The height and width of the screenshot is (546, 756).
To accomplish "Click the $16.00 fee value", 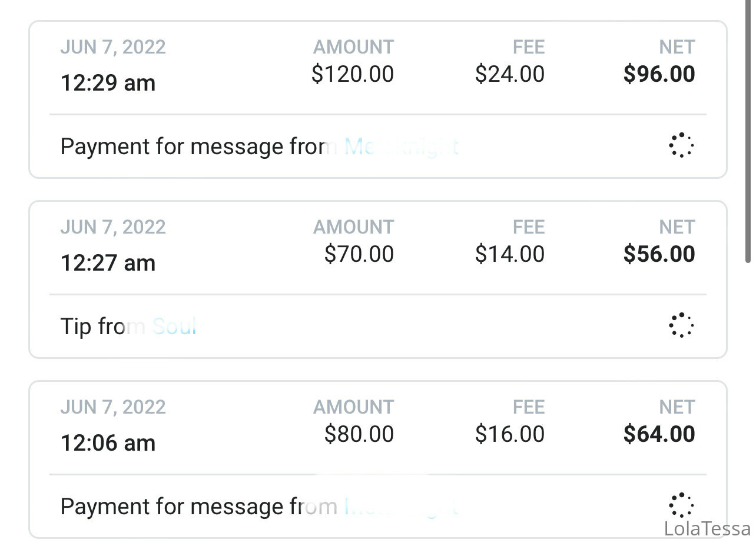I will 510,434.
